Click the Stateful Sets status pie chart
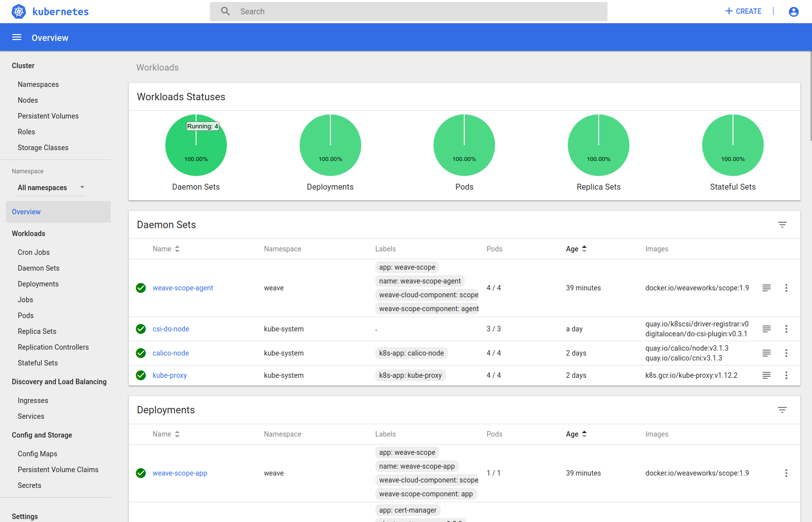Image resolution: width=812 pixels, height=522 pixels. pyautogui.click(x=733, y=145)
